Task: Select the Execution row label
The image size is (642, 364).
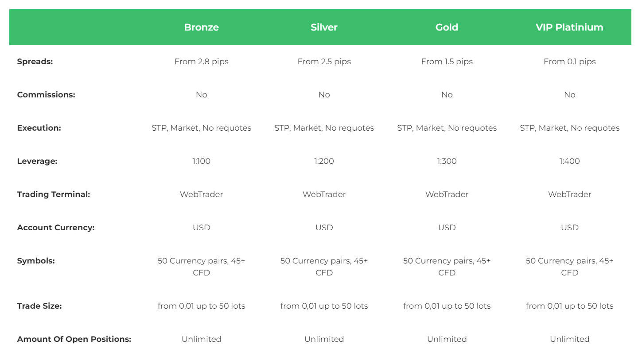Action: tap(39, 128)
